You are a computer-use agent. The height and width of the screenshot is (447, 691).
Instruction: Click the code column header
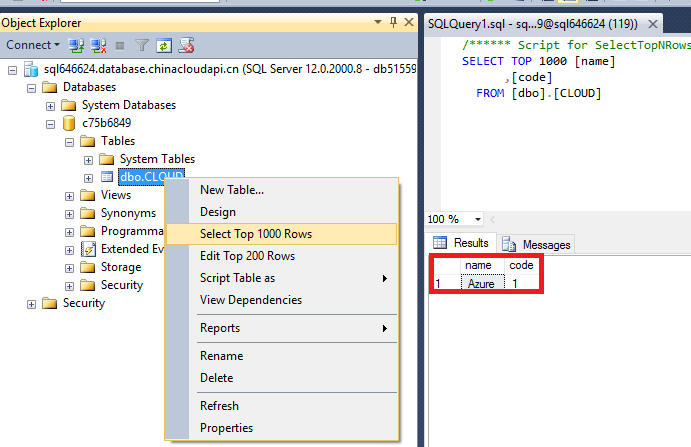click(521, 265)
